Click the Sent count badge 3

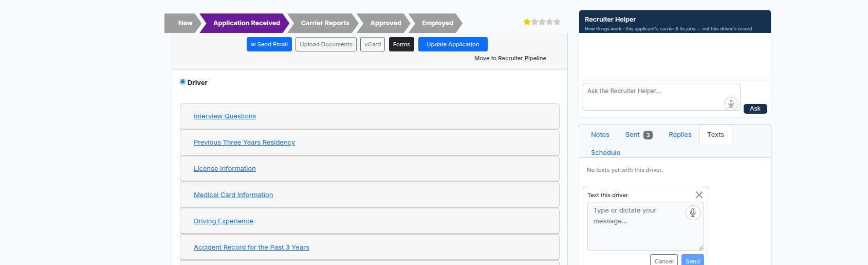(x=648, y=135)
